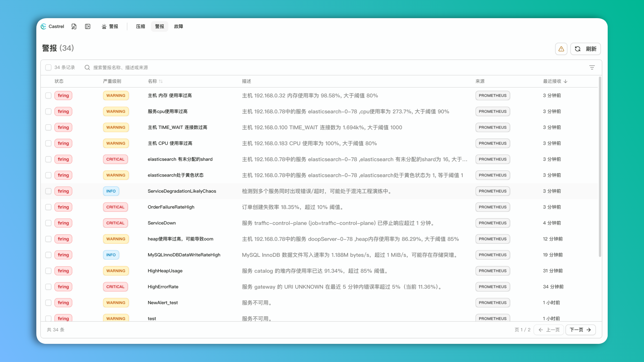Click the INFO badge on MySQLInnoDBDataWriteRateHigh row
This screenshot has width=644, height=362.
[111, 255]
